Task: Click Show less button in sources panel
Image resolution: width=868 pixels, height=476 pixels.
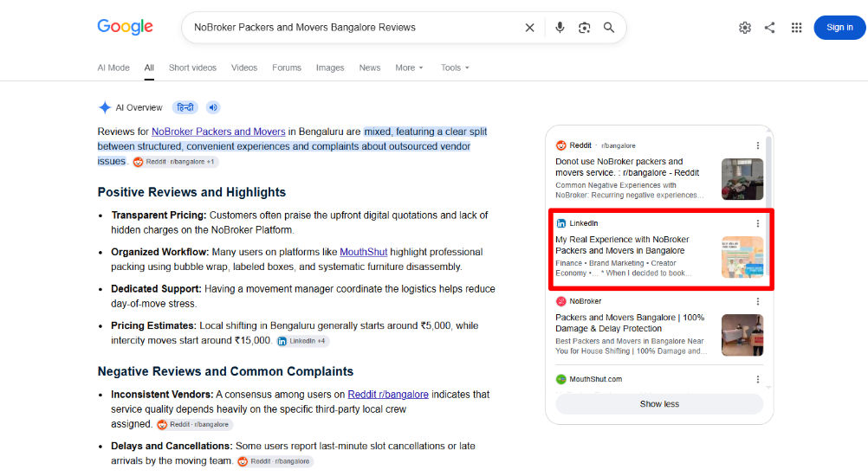Action: 659,404
